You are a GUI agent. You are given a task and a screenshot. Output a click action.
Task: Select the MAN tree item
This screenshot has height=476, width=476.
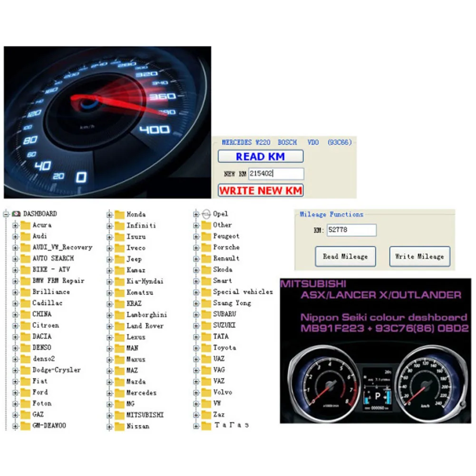pyautogui.click(x=132, y=348)
